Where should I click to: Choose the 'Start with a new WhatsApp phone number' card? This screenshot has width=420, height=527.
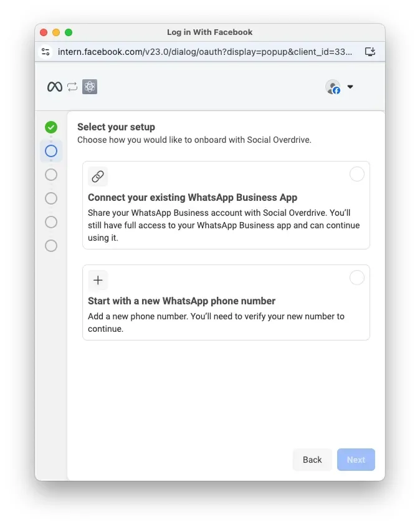pyautogui.click(x=226, y=302)
